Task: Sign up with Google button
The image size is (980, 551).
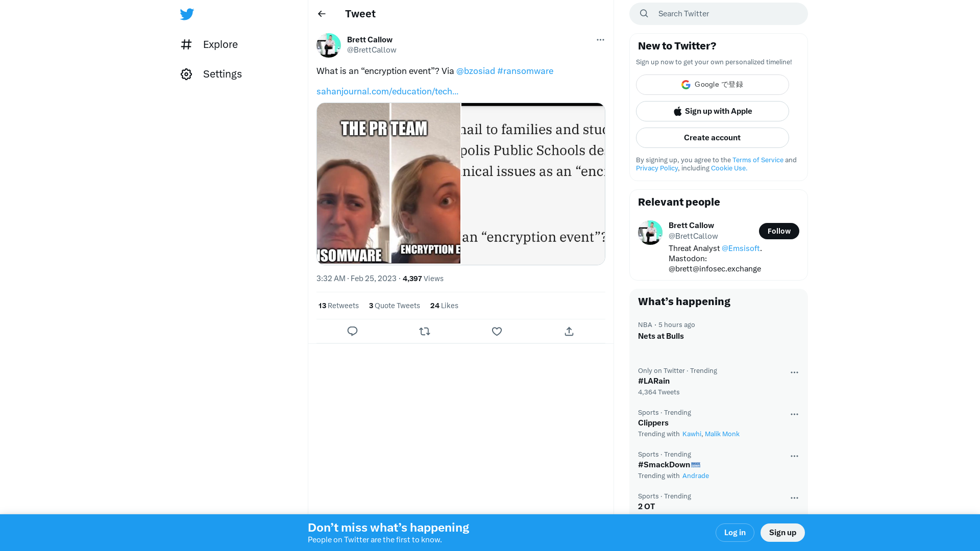Action: (713, 85)
